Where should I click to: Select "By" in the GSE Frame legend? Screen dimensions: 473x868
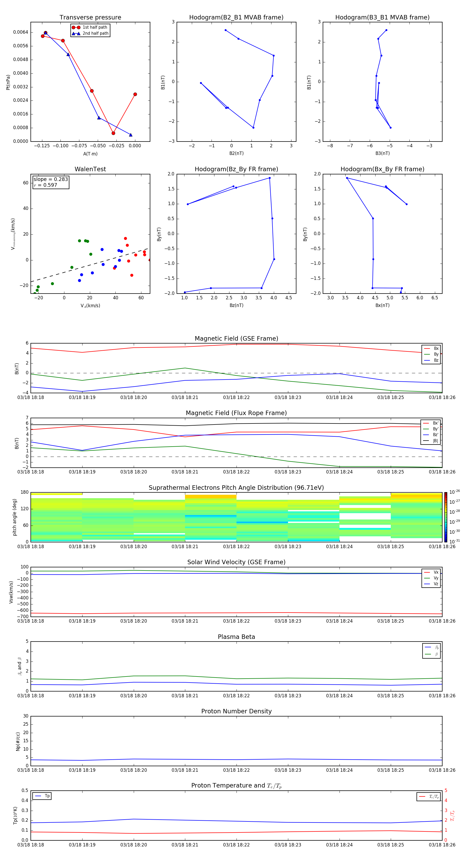[x=431, y=354]
